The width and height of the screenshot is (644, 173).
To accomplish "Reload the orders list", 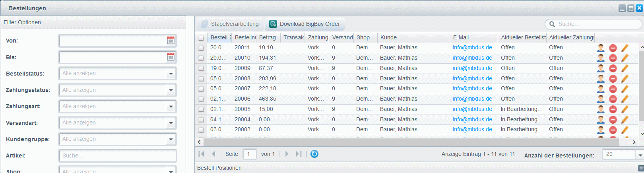I will (314, 154).
